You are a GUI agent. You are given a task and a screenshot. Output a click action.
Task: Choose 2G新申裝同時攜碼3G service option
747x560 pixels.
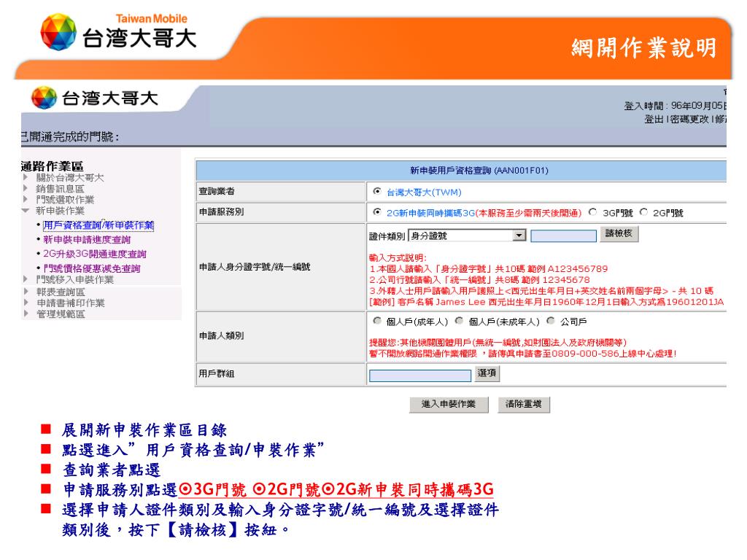click(x=377, y=212)
